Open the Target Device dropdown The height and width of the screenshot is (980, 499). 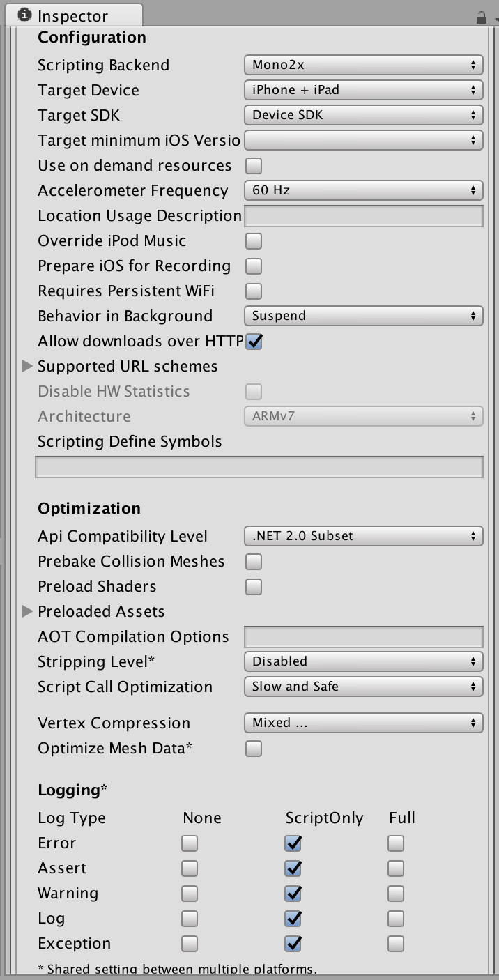point(363,90)
